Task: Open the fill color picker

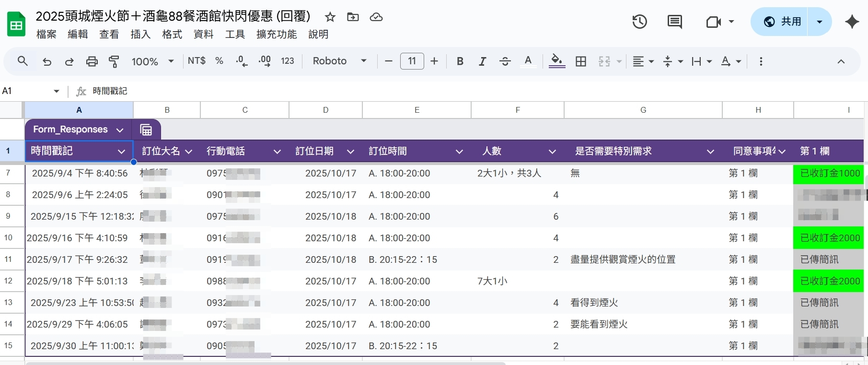Action: [x=556, y=61]
